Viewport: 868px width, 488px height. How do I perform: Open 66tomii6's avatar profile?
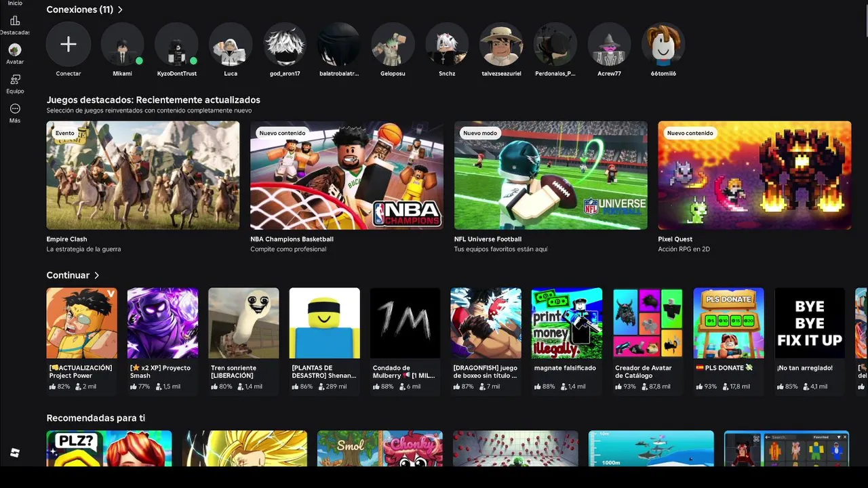663,44
